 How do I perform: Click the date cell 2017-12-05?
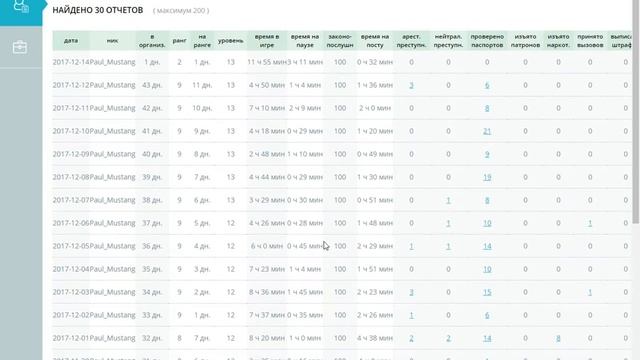coord(71,246)
